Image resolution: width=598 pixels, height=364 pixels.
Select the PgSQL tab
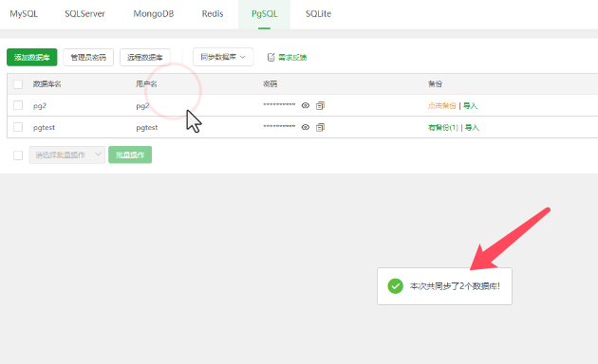coord(264,13)
